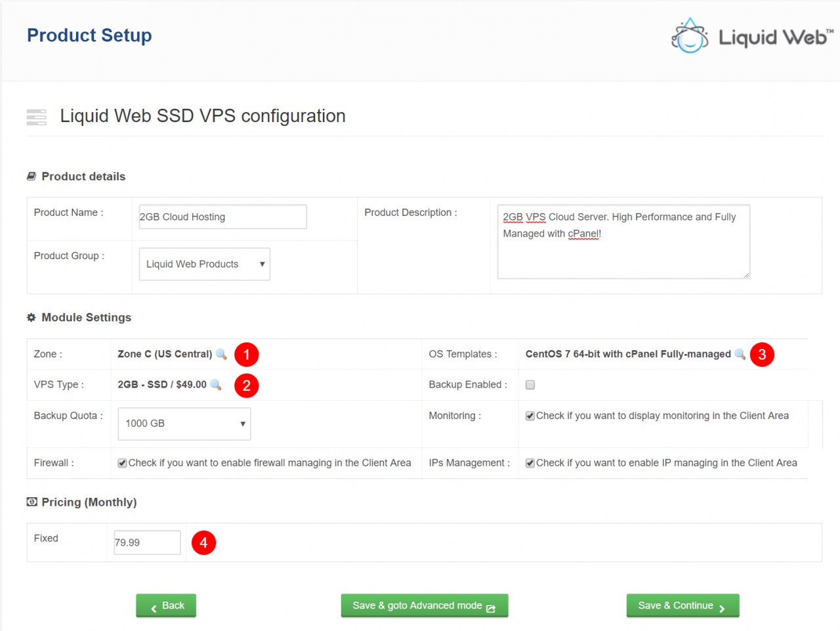This screenshot has height=631, width=840.
Task: Uncheck the Firewall managing checkbox
Action: (x=122, y=463)
